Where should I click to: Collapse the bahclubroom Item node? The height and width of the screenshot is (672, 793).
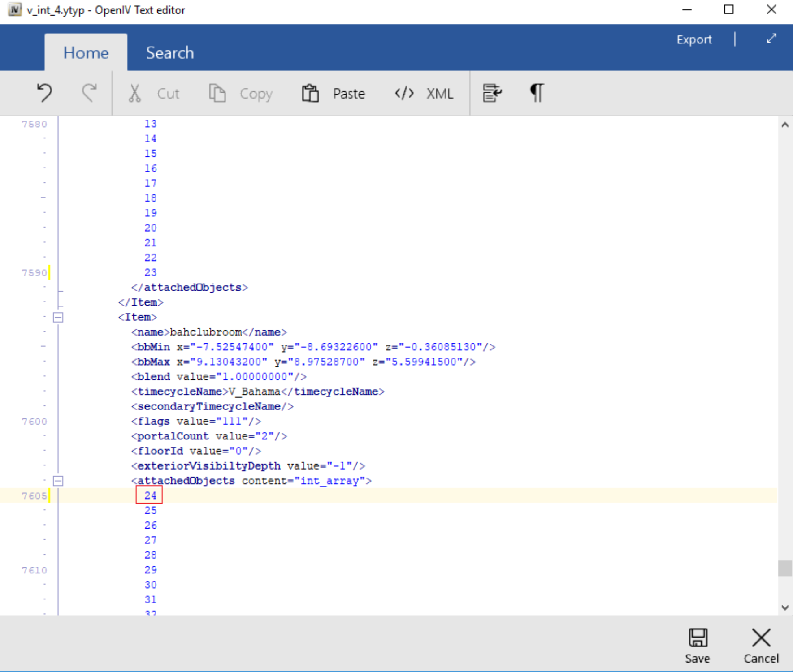pyautogui.click(x=58, y=317)
